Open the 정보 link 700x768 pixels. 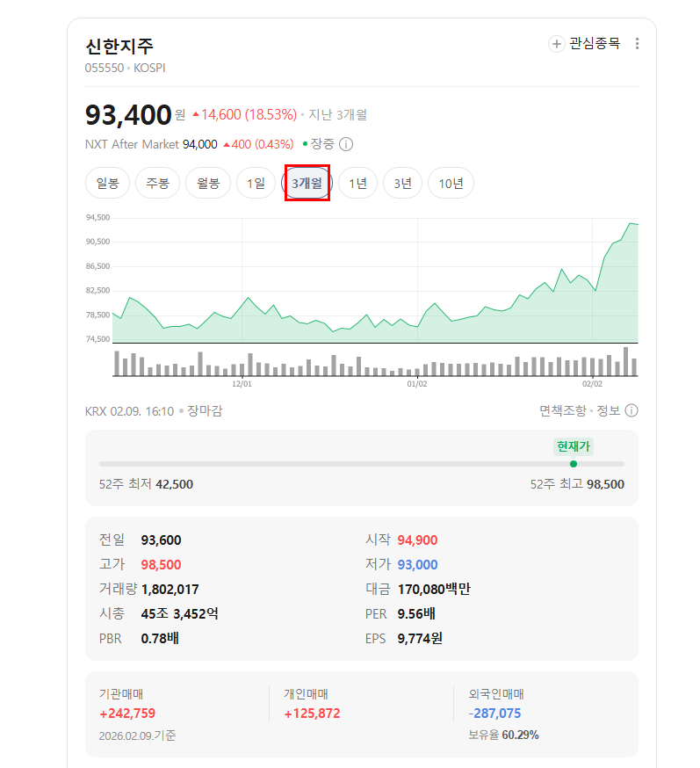click(609, 410)
